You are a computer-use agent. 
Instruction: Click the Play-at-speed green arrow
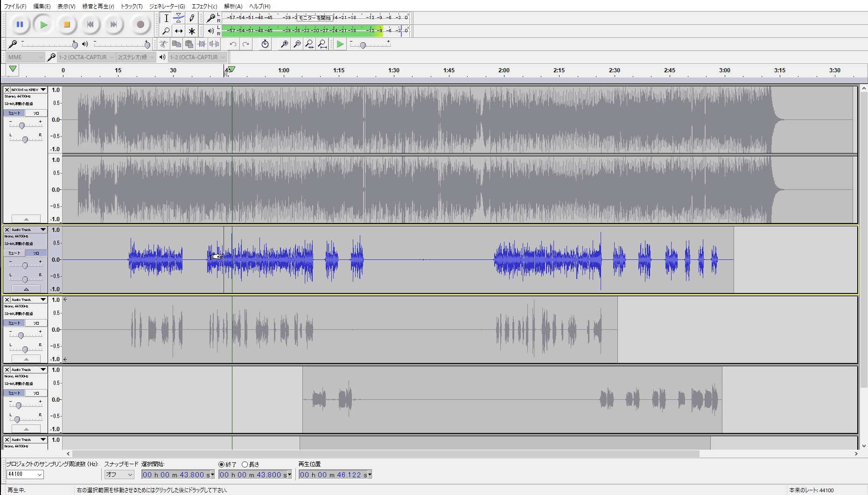pos(340,44)
